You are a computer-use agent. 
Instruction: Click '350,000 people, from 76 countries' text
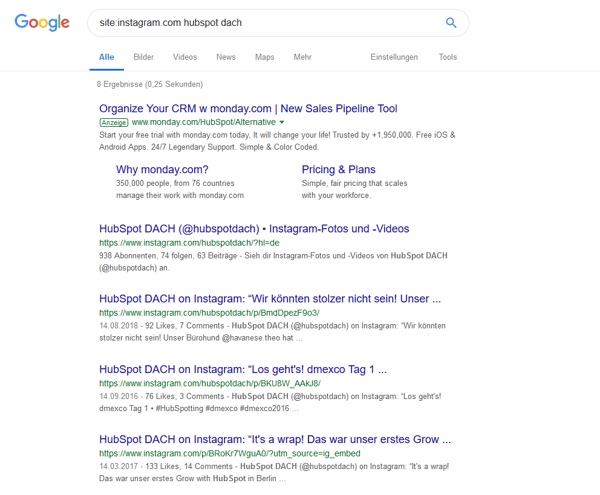tap(175, 183)
